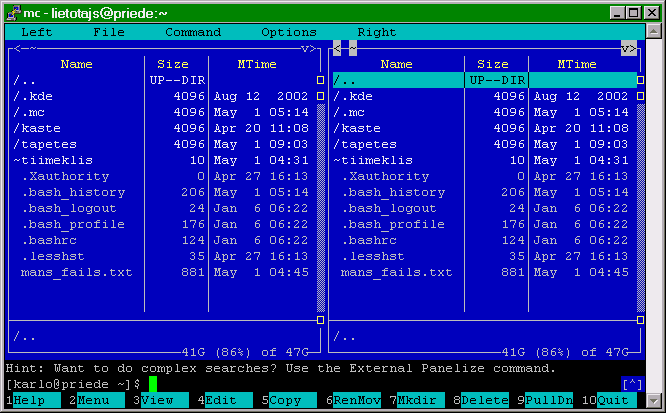Sort the left panel by MTime

click(x=257, y=64)
